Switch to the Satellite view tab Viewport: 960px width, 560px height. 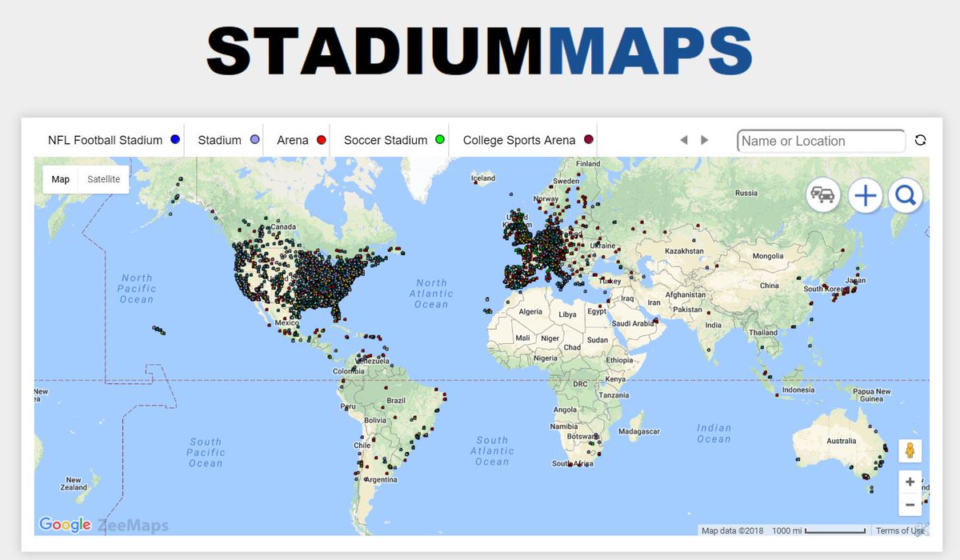pos(104,179)
